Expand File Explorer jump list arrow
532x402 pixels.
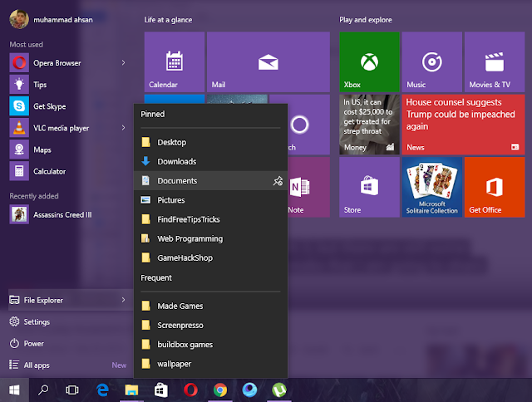pos(124,300)
